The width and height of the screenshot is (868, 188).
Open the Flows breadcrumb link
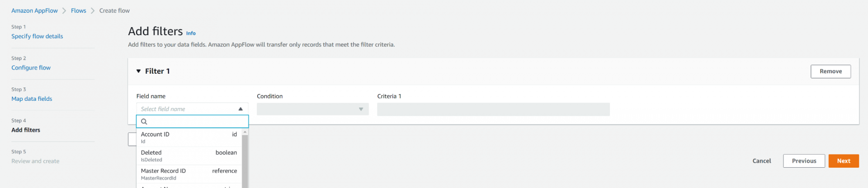pos(78,10)
